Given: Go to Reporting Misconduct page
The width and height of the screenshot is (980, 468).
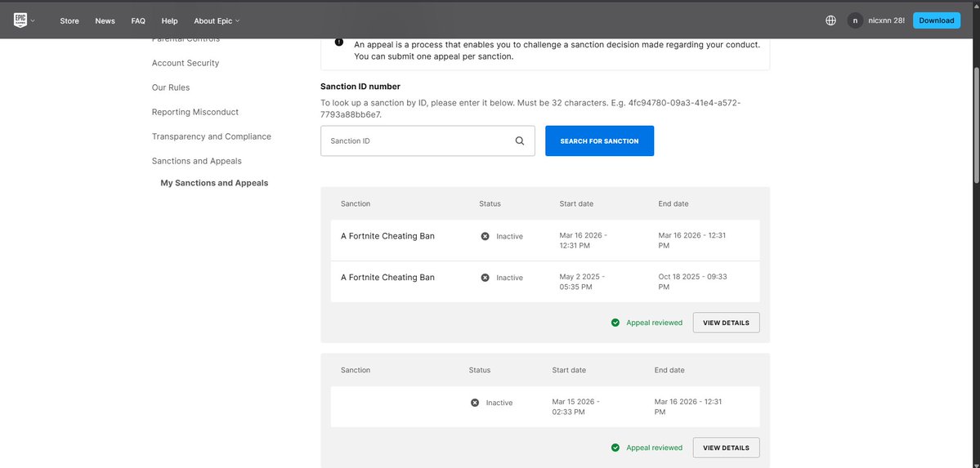Looking at the screenshot, I should point(195,112).
